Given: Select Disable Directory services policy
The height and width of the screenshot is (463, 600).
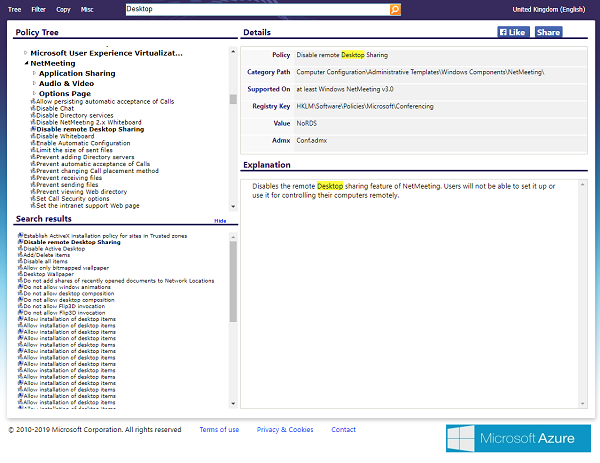Looking at the screenshot, I should pyautogui.click(x=75, y=115).
